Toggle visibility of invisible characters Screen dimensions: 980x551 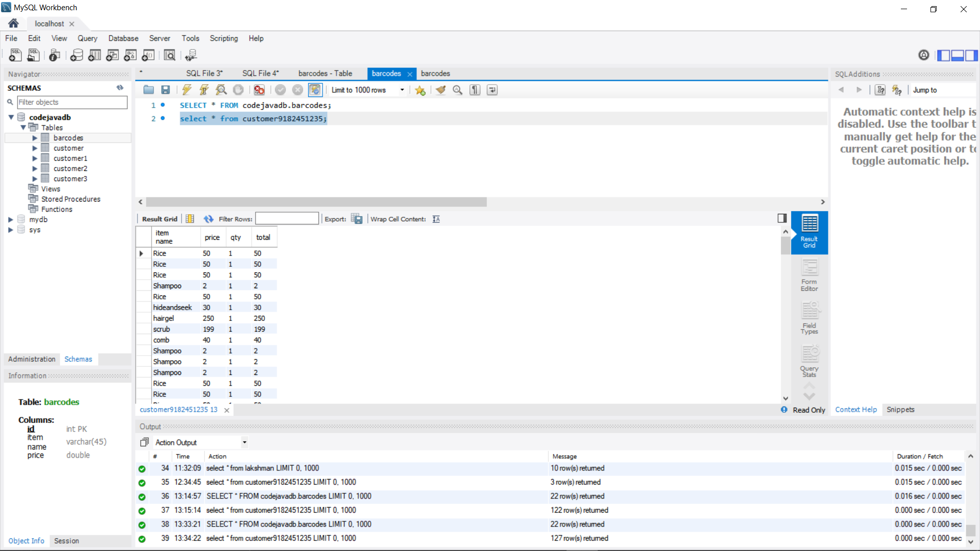pos(474,90)
